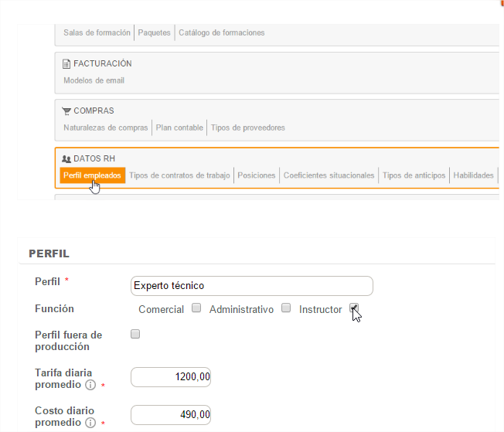Open Modelos de email under Facturación
Screen dimensions: 504x432
tap(94, 80)
